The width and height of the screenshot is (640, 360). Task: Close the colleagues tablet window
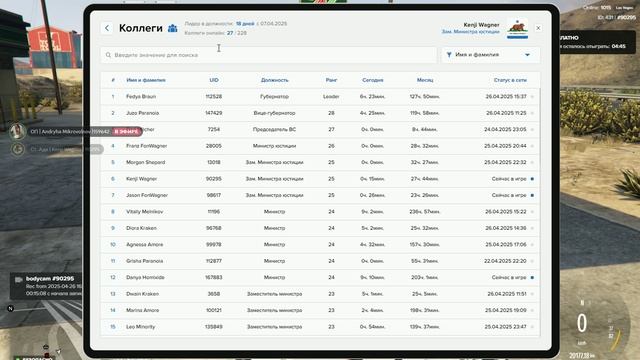[x=538, y=28]
